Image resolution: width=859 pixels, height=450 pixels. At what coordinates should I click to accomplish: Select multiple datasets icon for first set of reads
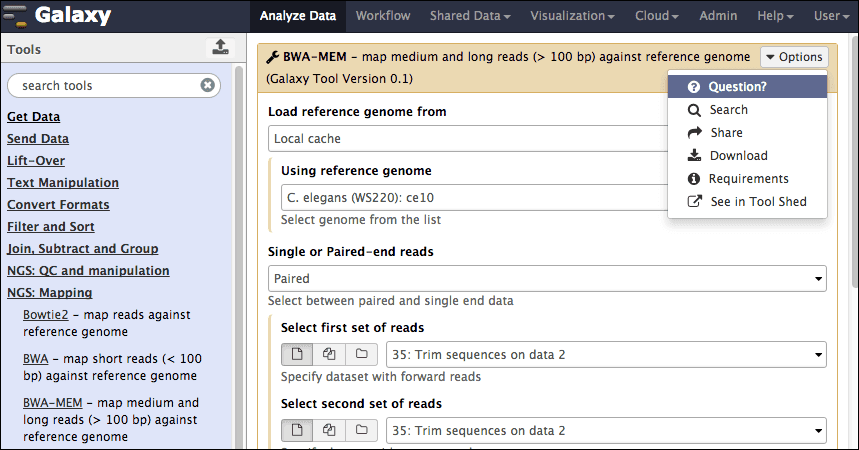click(x=329, y=355)
